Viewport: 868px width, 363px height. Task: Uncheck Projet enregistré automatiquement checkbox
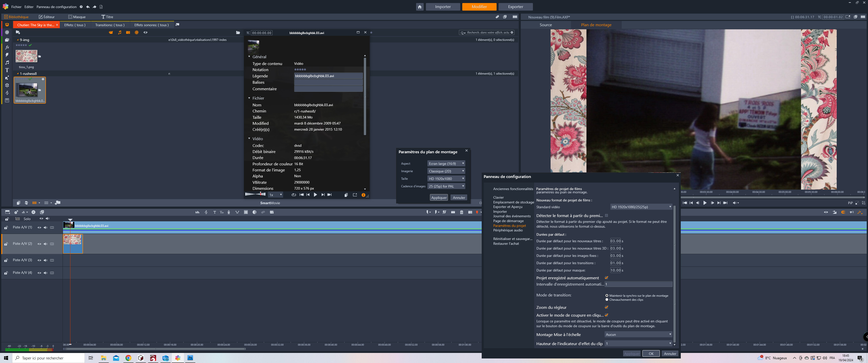pos(606,278)
